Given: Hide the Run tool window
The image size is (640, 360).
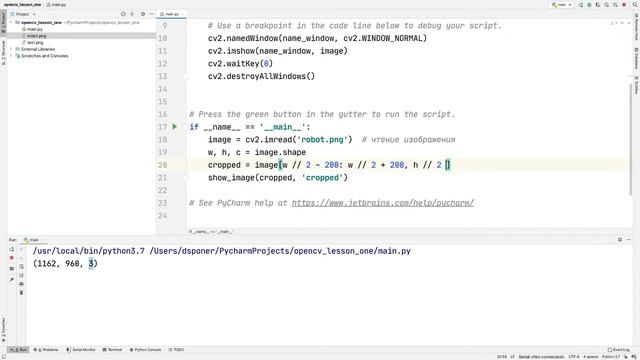Looking at the screenshot, I should (x=629, y=240).
